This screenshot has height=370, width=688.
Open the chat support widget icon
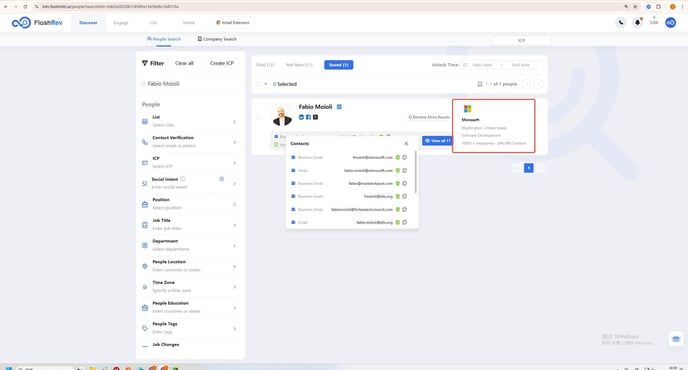[676, 339]
